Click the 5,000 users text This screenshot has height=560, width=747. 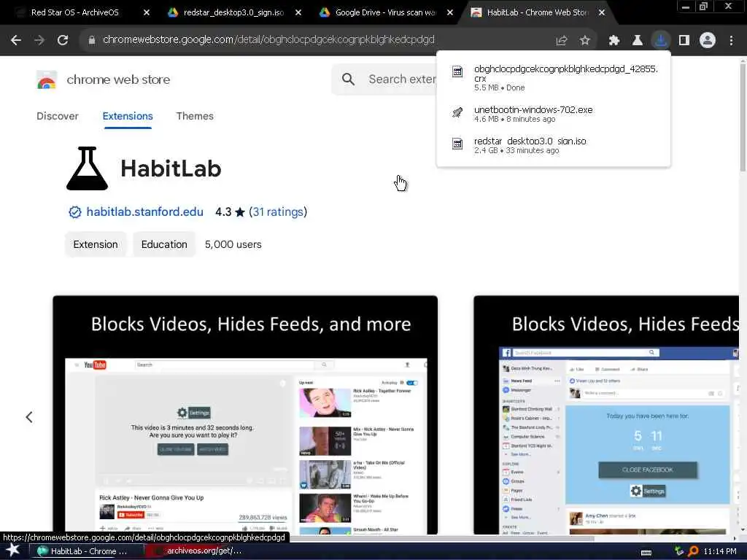point(233,244)
